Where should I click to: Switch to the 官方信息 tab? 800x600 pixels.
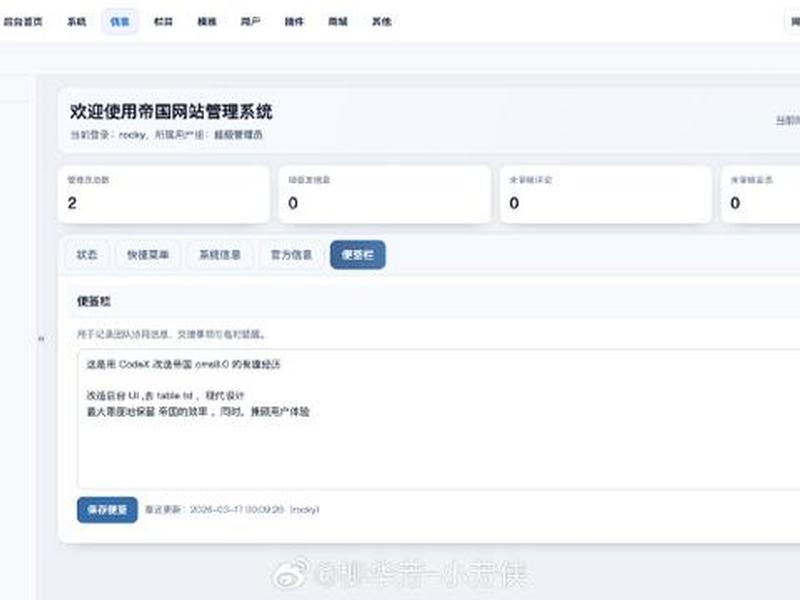tap(291, 255)
